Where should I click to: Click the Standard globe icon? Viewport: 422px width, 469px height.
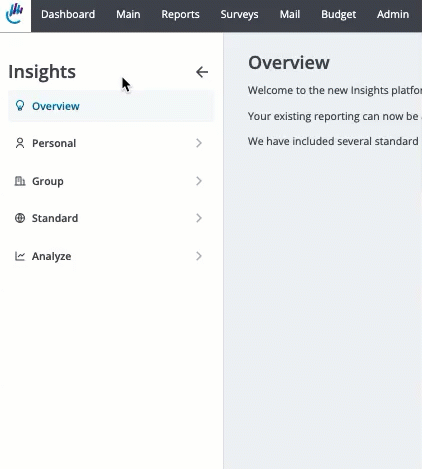click(x=20, y=218)
